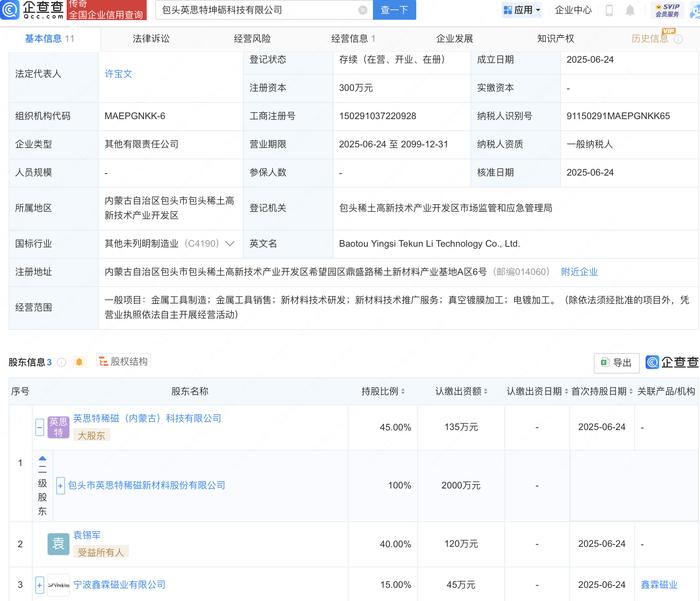Viewport: 700px width, 601px height.
Task: Open the 历史信息 VIP tab
Action: tap(656, 39)
